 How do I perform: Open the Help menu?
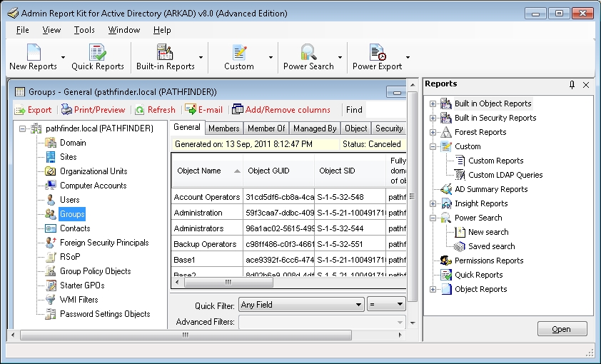click(x=162, y=30)
